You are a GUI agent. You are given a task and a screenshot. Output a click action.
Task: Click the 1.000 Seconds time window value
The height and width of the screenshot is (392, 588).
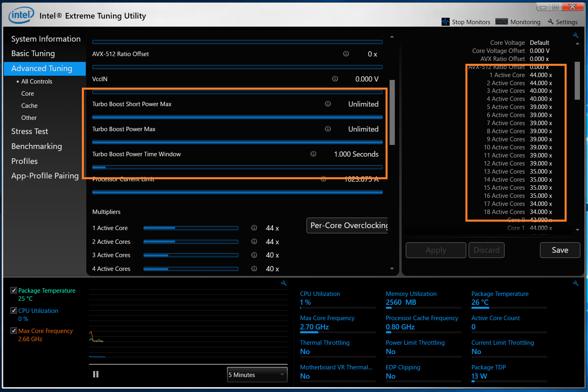[x=356, y=154]
